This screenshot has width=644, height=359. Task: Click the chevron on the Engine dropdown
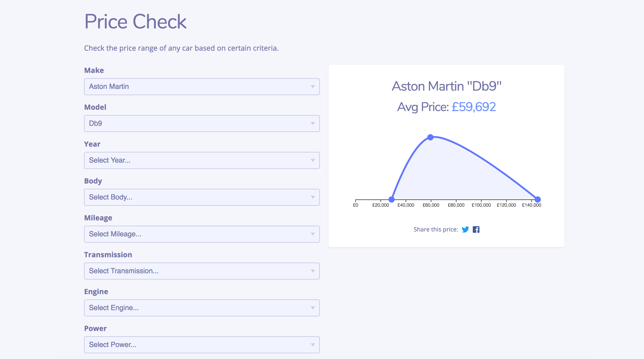pos(312,308)
